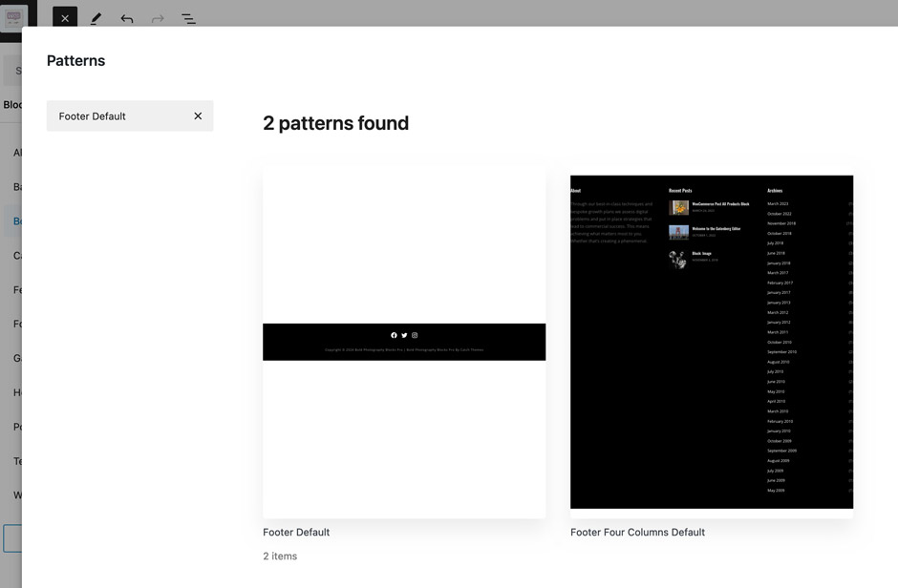Click 'Welcome to the Gutenberg Editor' in Recent Posts
898x588 pixels.
pos(716,229)
